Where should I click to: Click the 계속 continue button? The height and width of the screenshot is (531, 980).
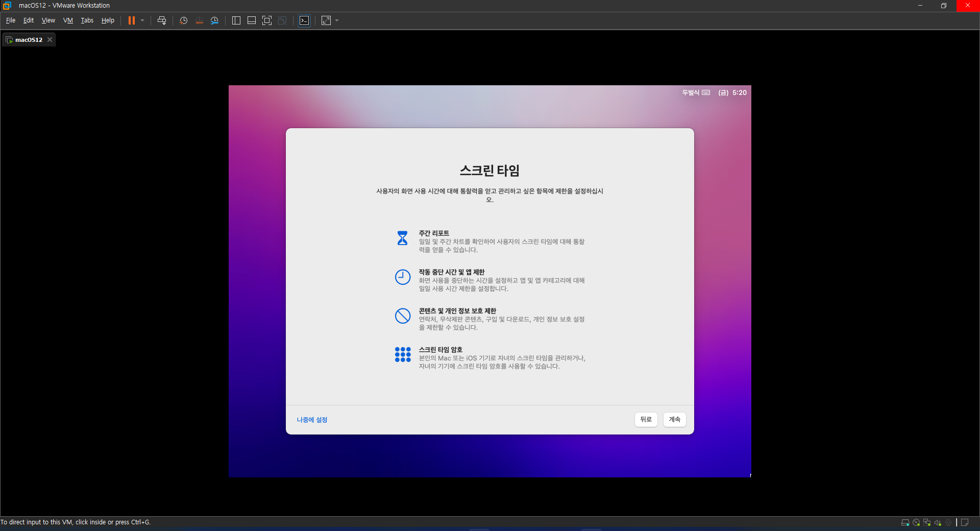675,419
